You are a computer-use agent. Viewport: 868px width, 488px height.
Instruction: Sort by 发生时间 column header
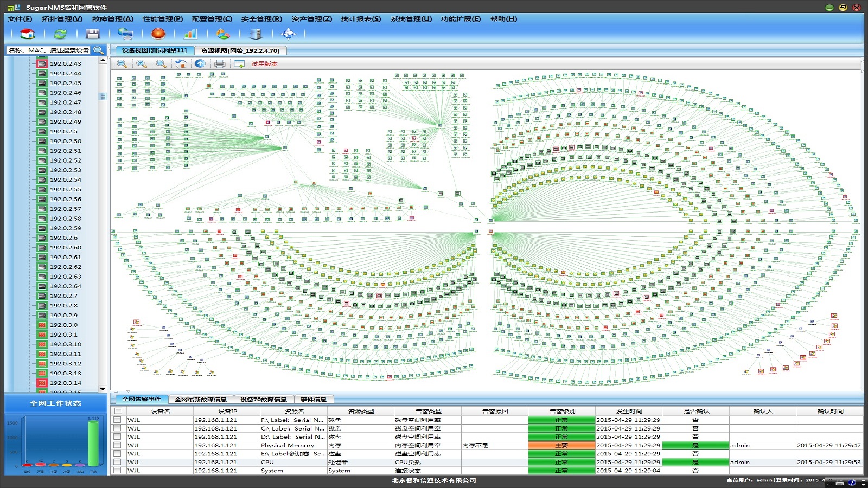coord(629,411)
